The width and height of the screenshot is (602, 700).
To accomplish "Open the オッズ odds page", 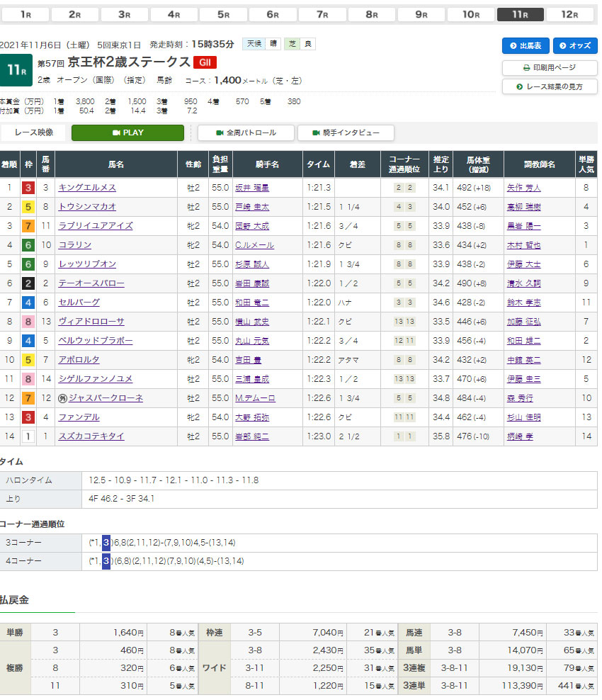I will click(574, 45).
